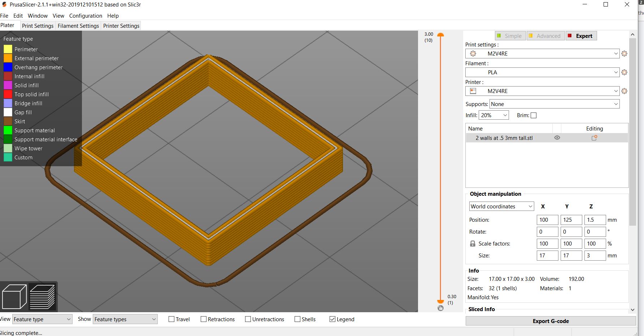Click the Printer settings gear icon
644x336 pixels.
(624, 91)
